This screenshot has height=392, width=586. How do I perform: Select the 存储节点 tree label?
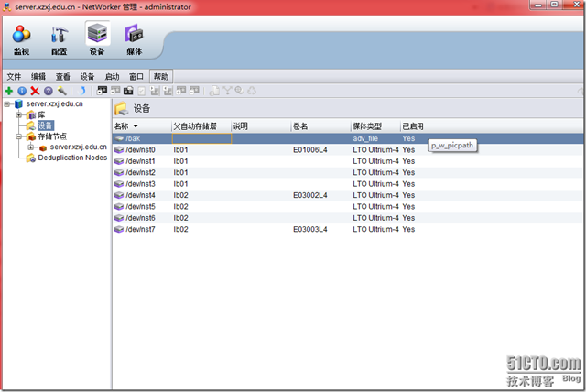click(52, 136)
